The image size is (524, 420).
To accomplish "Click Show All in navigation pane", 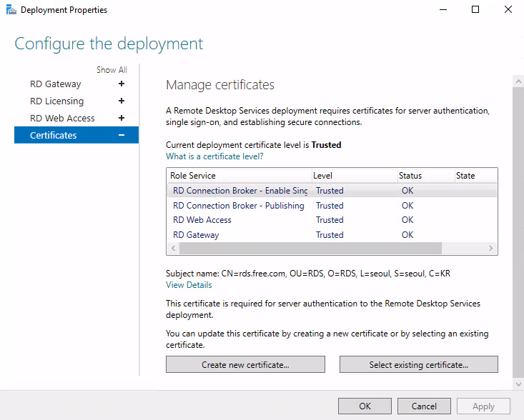I will click(x=112, y=70).
